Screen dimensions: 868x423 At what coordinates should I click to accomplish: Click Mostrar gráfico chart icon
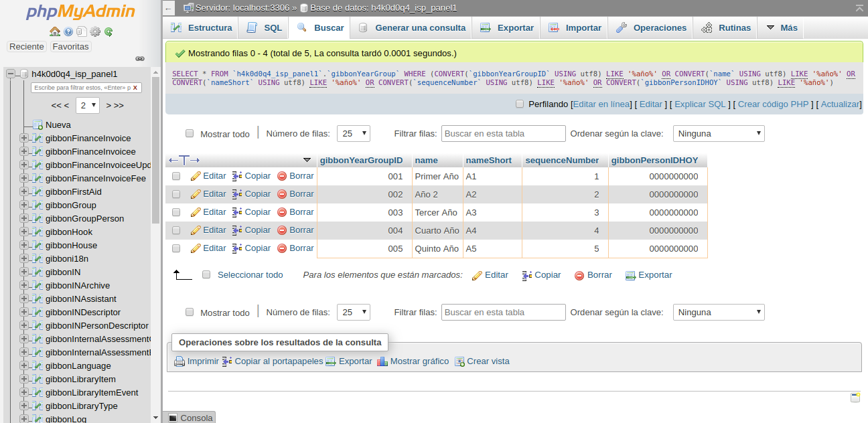click(382, 361)
